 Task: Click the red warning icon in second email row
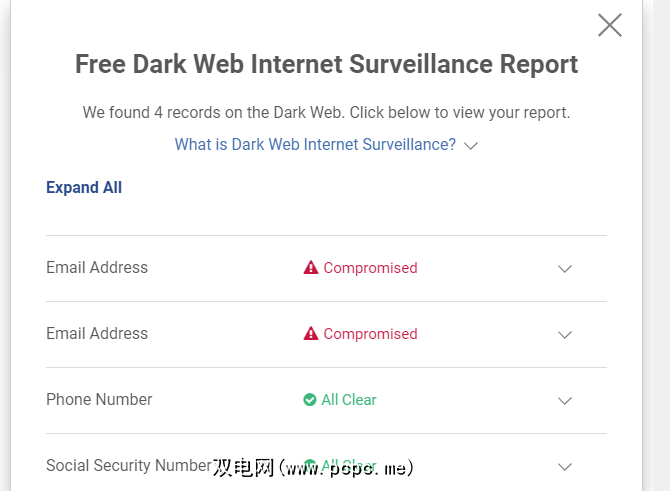click(311, 334)
